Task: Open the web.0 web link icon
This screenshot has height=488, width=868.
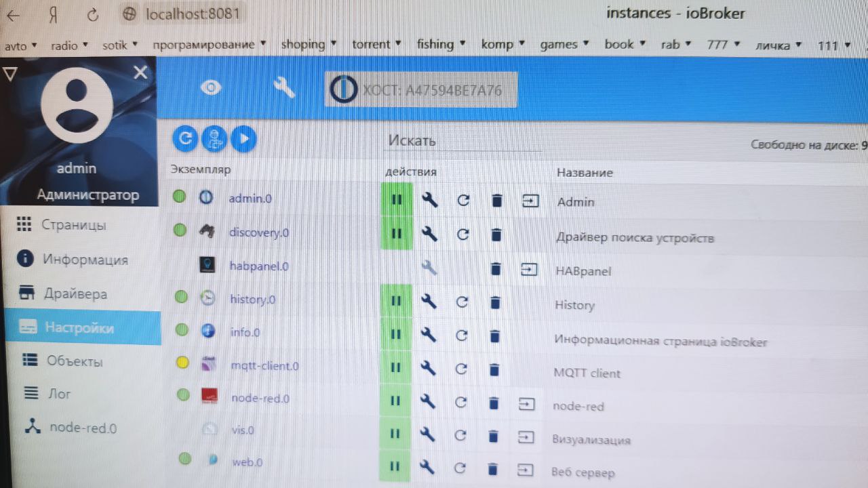Action: pyautogui.click(x=525, y=469)
